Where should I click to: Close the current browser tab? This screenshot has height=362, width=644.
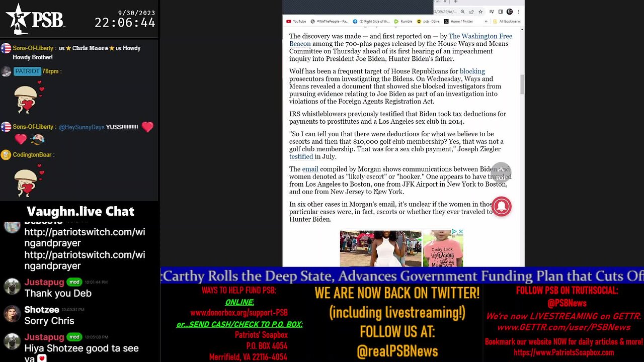pos(445,2)
